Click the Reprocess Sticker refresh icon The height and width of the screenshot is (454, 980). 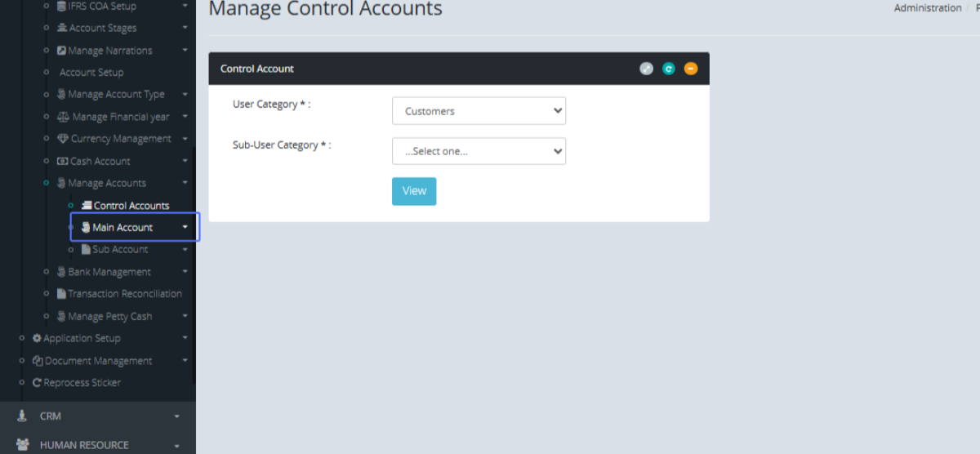click(37, 383)
